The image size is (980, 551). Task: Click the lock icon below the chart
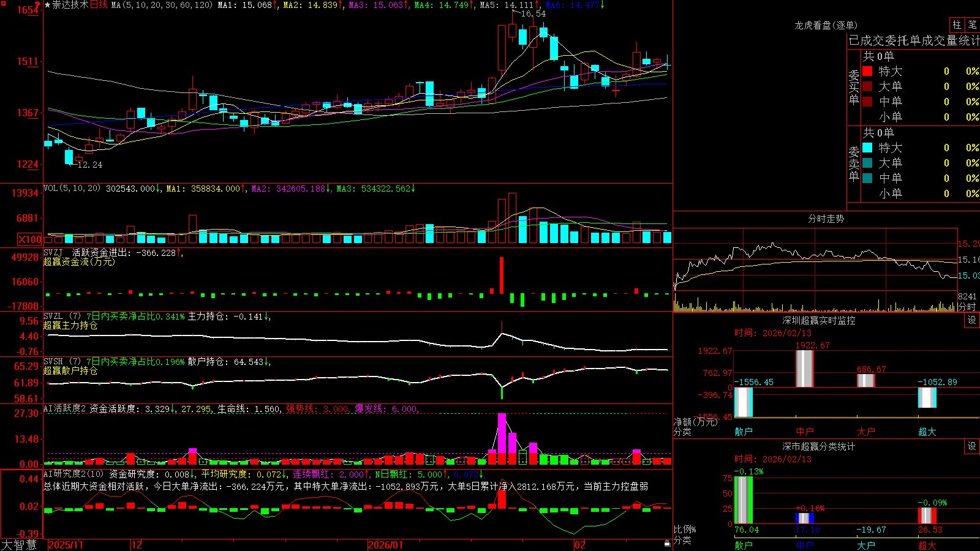coord(668,544)
